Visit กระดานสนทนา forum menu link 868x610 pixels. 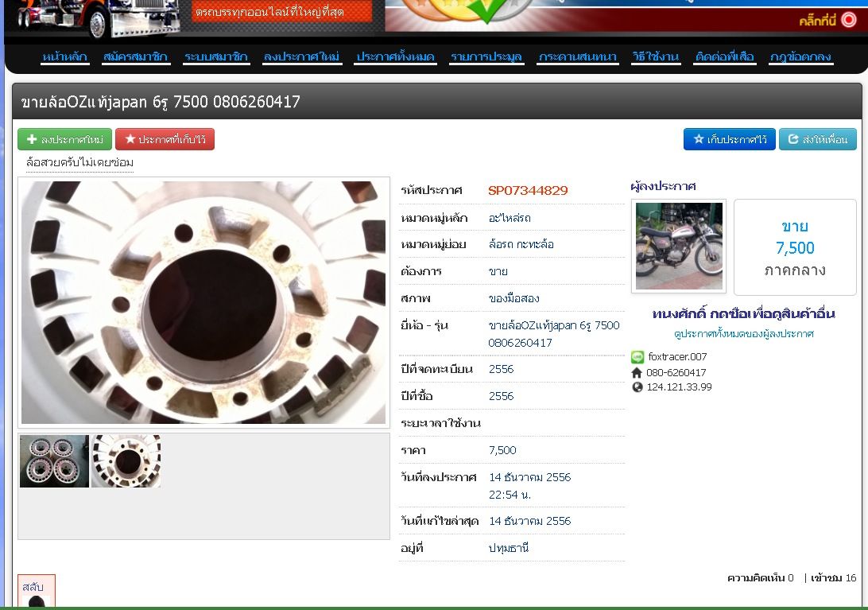577,56
